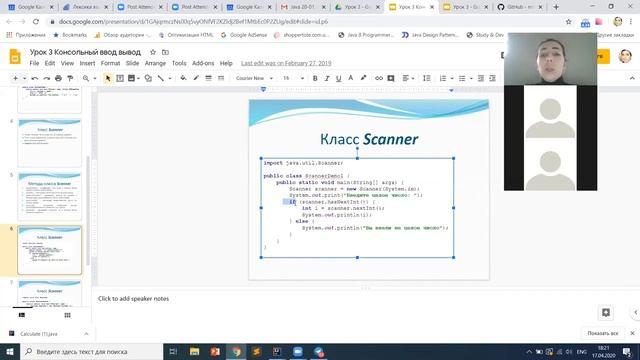Select the shape tool
Viewport: 640px width, 360px height.
tap(148, 78)
